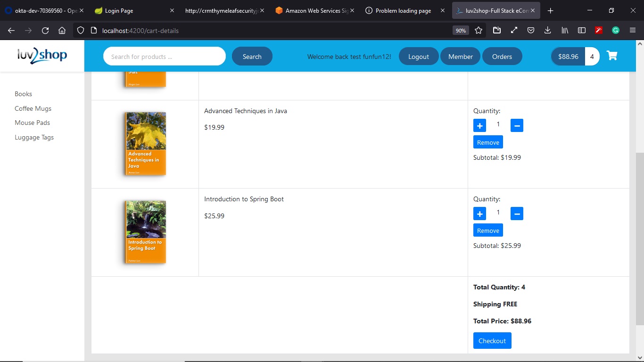Image resolution: width=644 pixels, height=362 pixels.
Task: Click the $25.99 unit price
Action: [214, 216]
